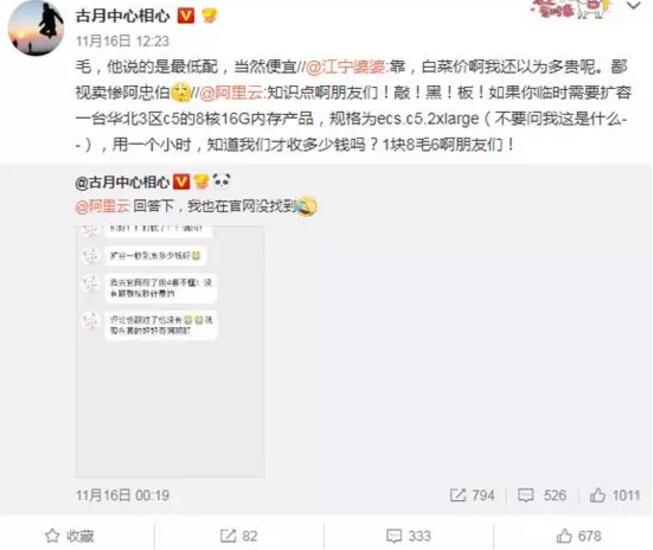The image size is (653, 550).
Task: Like the original post, count 1011
Action: tap(615, 495)
